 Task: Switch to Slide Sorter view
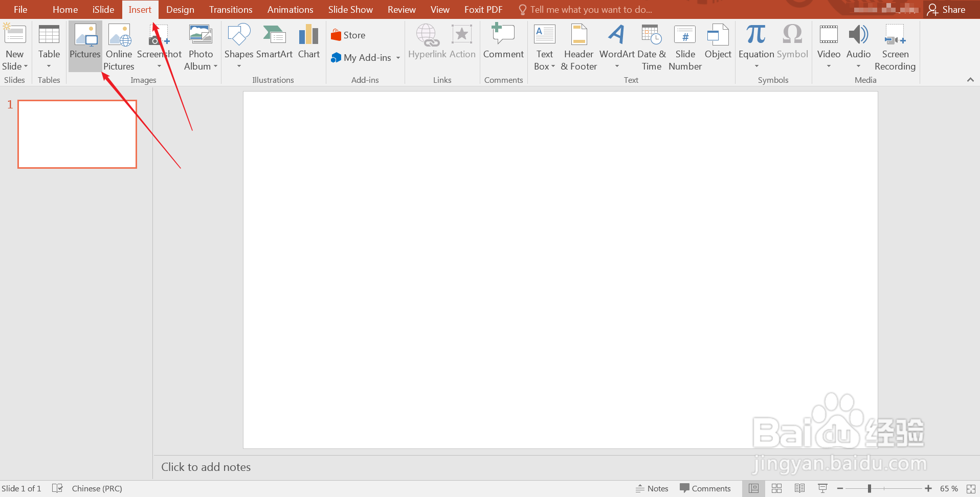point(776,488)
